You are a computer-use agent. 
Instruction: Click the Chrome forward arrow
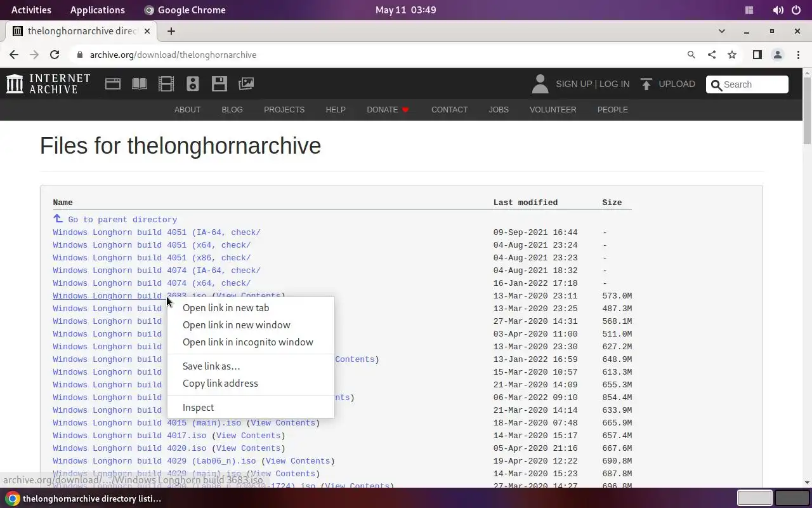(34, 55)
